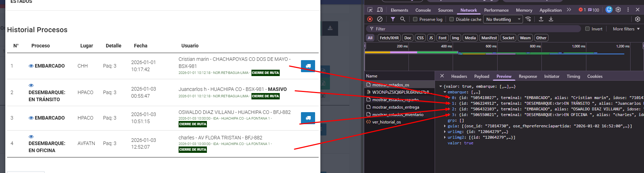Enable the Preserve log checkbox
644x173 pixels.
click(x=415, y=19)
